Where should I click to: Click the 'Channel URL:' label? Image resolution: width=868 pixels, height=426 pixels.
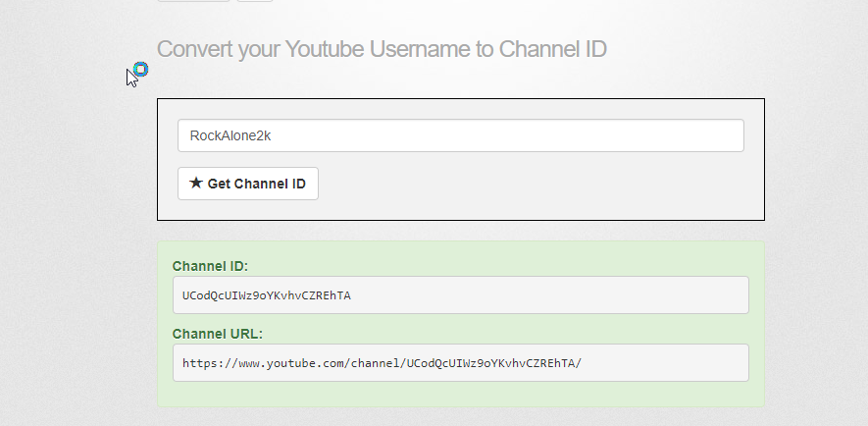click(x=217, y=334)
